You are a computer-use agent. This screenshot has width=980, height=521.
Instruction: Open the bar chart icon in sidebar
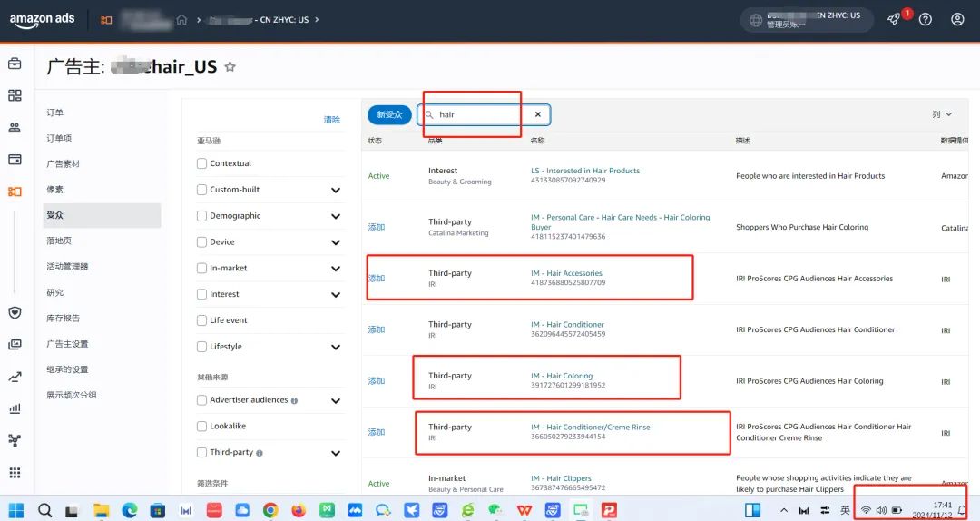(15, 409)
